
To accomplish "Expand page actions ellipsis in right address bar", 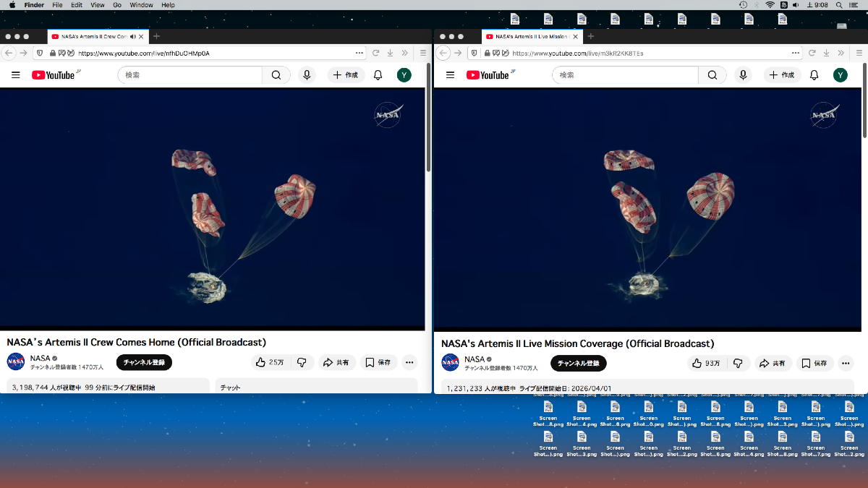I will tap(796, 53).
